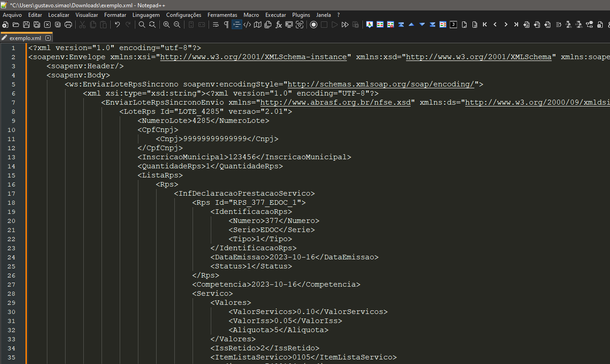Viewport: 610px width, 364px height.
Task: Open the Function List fx icon
Action: (279, 25)
